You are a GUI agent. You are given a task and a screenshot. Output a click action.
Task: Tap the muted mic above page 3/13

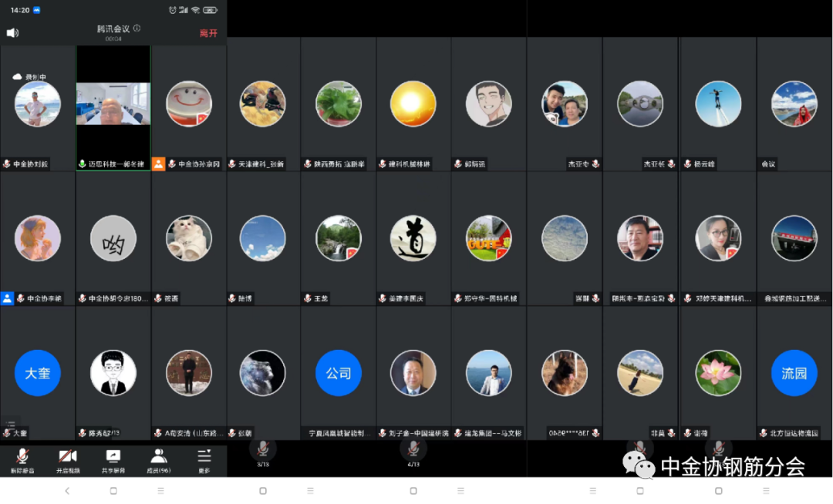262,449
